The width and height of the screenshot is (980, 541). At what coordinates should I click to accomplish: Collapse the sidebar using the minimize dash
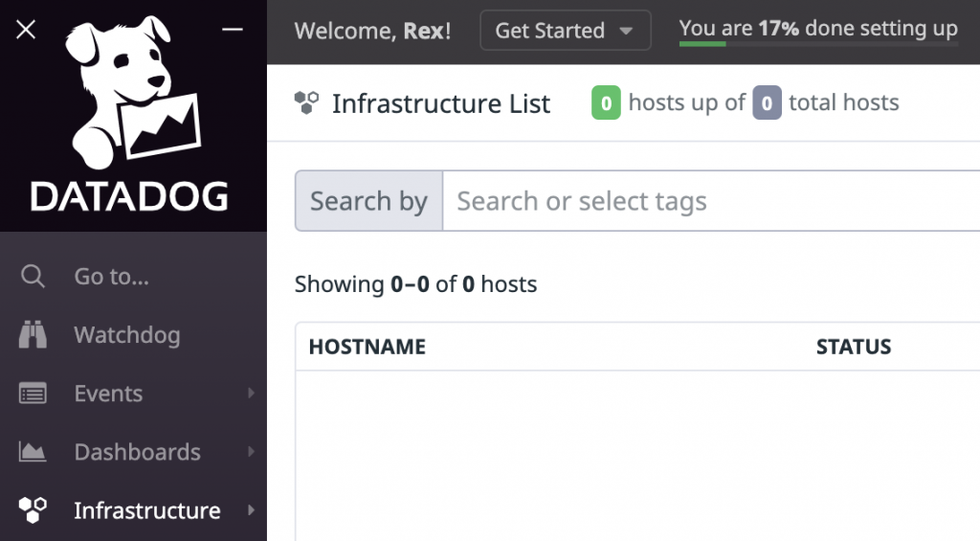click(232, 29)
